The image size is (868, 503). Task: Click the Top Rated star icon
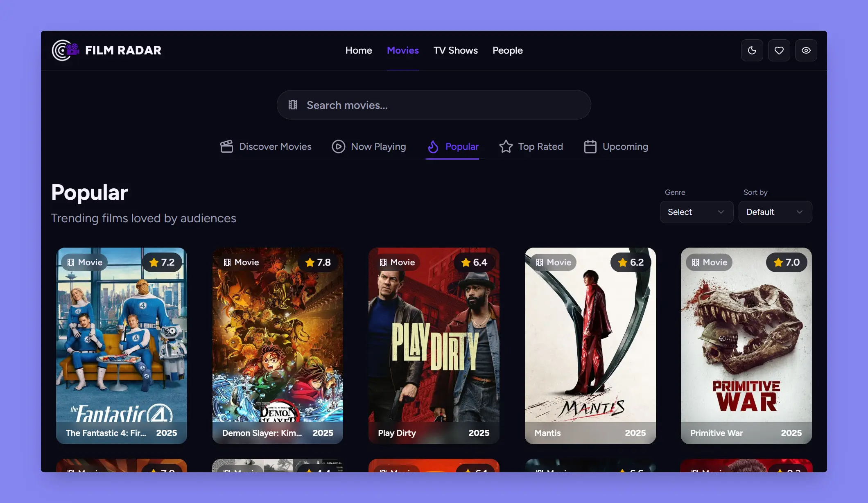coord(506,147)
